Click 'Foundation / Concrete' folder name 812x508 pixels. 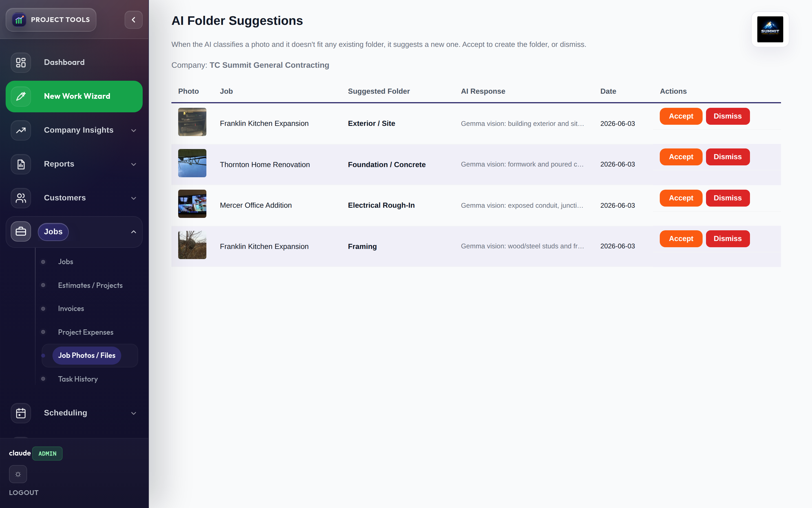click(x=387, y=165)
